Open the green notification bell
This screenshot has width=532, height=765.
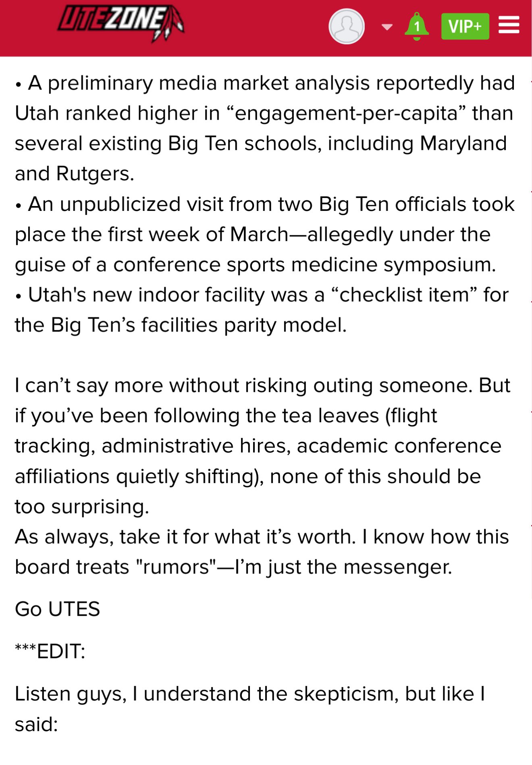pos(417,26)
